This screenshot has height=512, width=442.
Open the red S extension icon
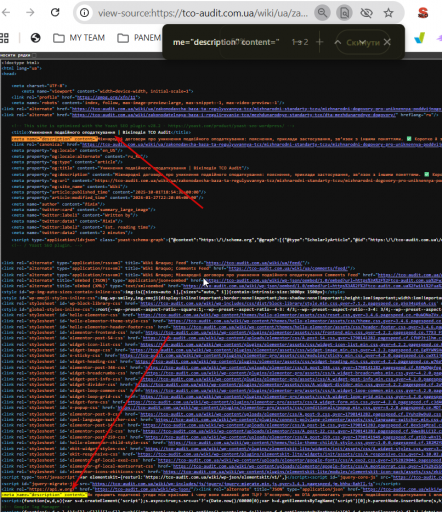click(423, 13)
